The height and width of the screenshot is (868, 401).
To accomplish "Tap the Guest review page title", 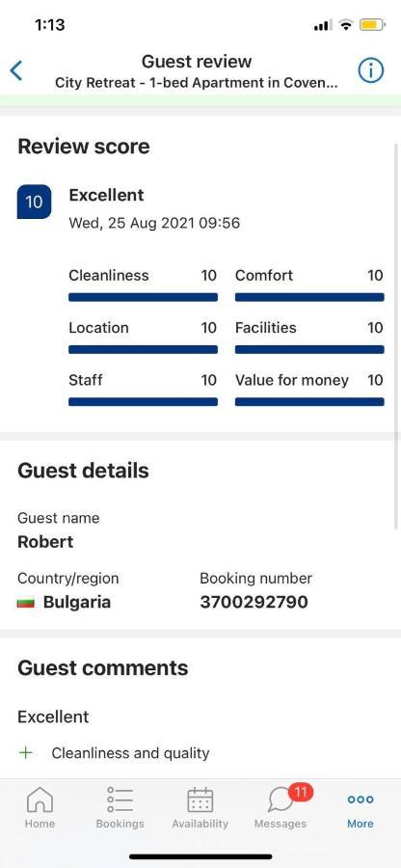I will pos(197,61).
